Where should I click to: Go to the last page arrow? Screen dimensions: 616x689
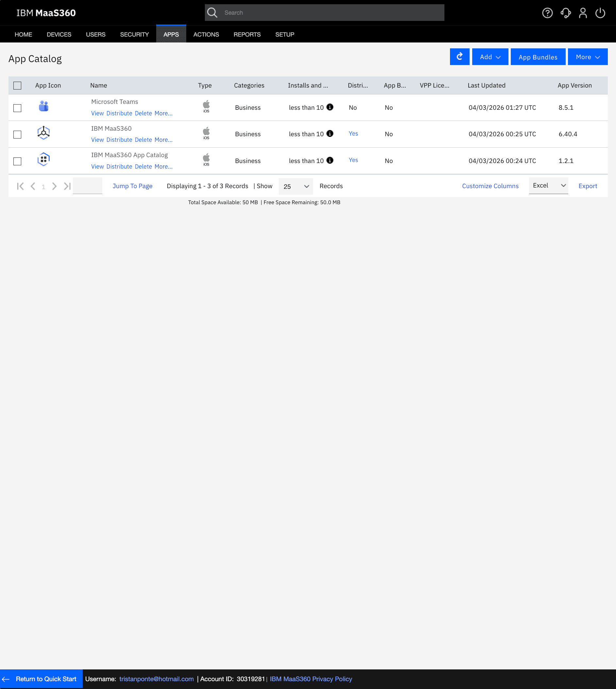[x=67, y=186]
